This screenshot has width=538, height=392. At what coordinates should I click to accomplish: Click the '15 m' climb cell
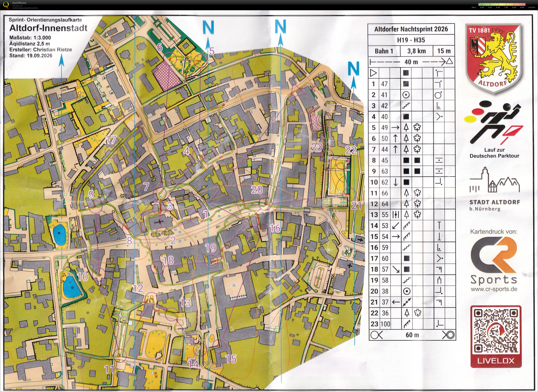[444, 51]
